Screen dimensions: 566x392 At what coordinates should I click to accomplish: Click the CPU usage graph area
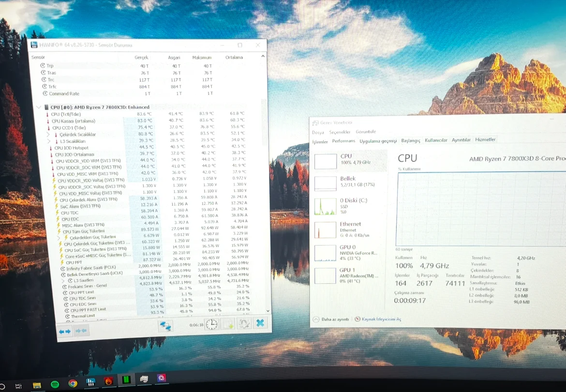(x=481, y=209)
